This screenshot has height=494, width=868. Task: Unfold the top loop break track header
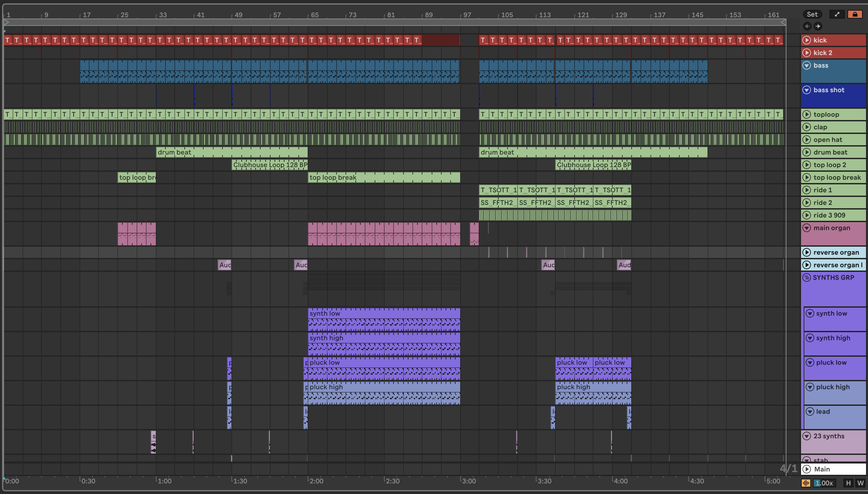[807, 177]
